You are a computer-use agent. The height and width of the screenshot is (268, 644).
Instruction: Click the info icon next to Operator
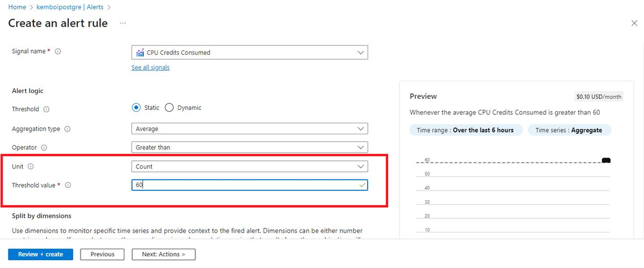click(x=44, y=147)
